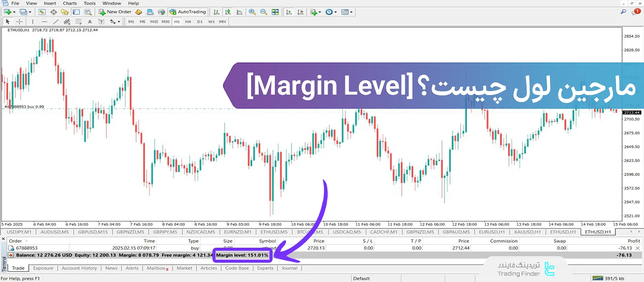Open the Charts menu

coord(70,3)
